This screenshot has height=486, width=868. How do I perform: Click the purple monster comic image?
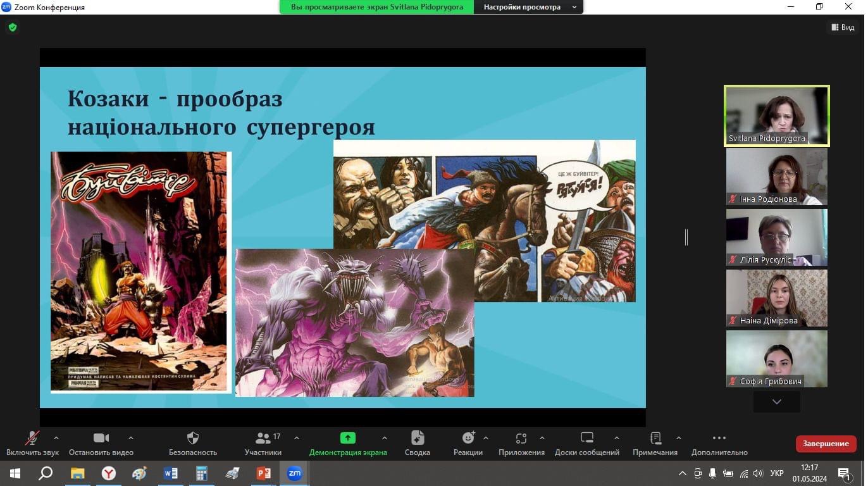point(354,323)
